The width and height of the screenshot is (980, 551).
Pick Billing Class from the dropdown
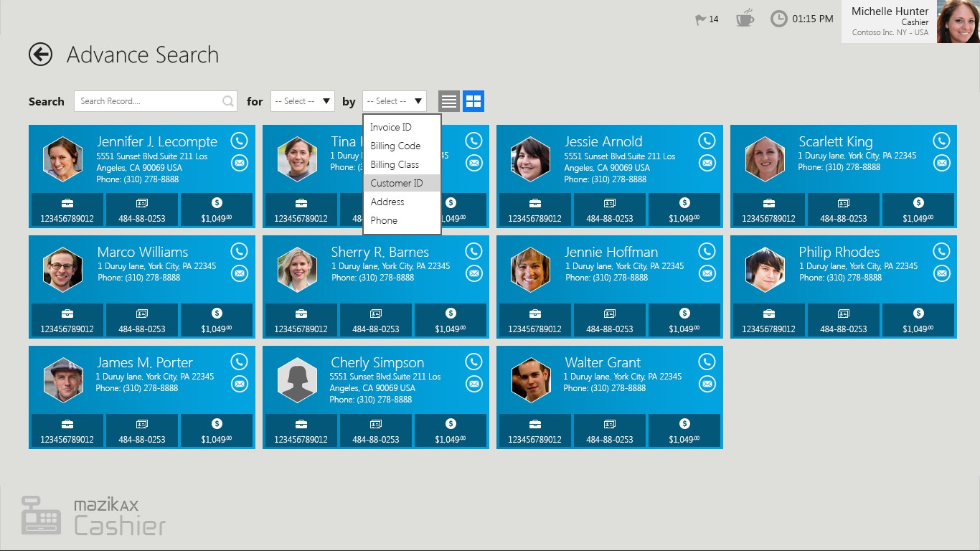395,164
